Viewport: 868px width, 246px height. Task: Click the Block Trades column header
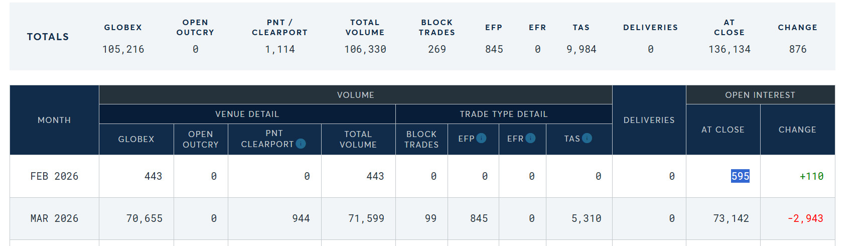pos(421,139)
